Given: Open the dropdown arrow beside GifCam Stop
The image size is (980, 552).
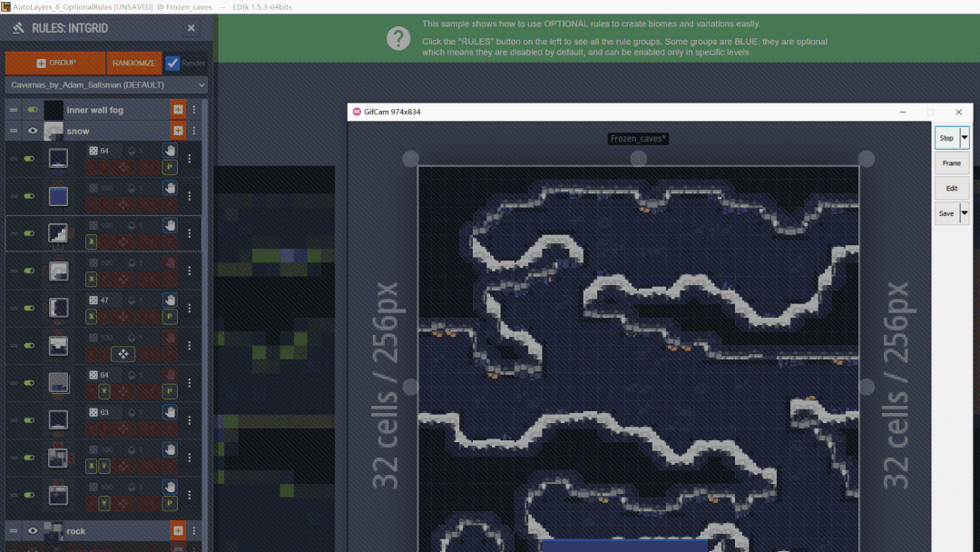Looking at the screenshot, I should pos(965,137).
